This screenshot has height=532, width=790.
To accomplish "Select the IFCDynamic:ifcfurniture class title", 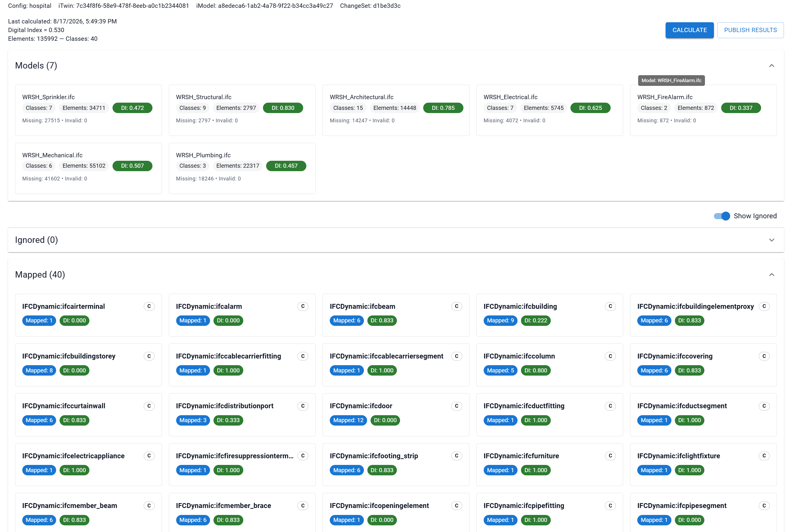I will [x=521, y=456].
